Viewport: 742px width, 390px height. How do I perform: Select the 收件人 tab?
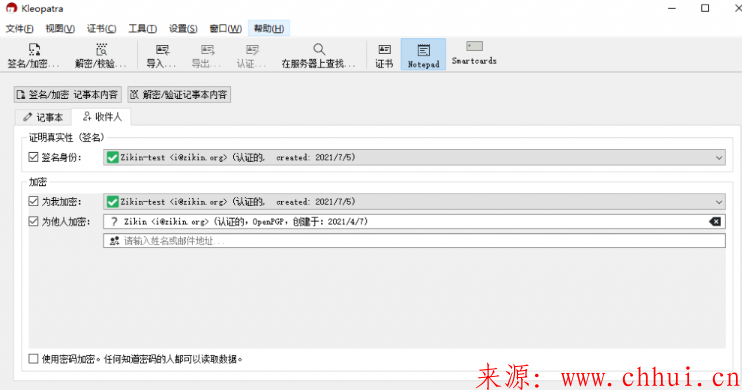(102, 116)
